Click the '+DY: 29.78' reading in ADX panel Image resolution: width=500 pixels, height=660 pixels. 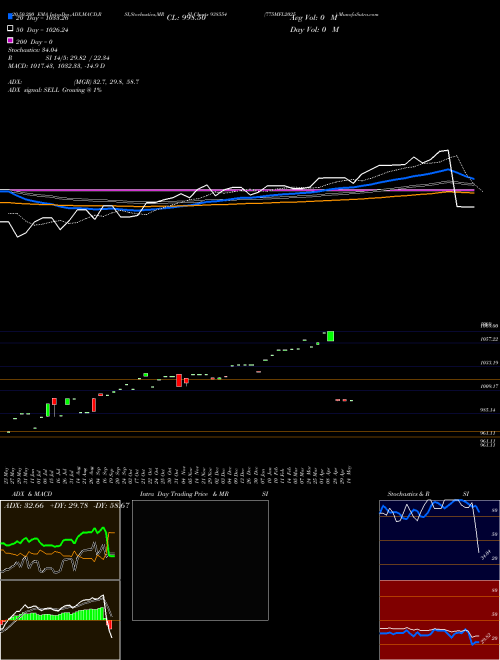(x=70, y=506)
